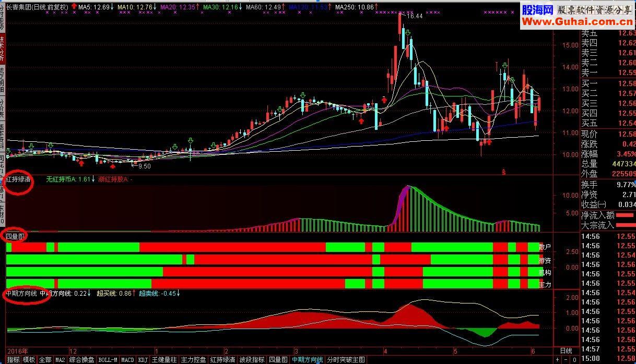Click the 卖三 order book row
This screenshot has width=636, height=364.
(x=608, y=53)
